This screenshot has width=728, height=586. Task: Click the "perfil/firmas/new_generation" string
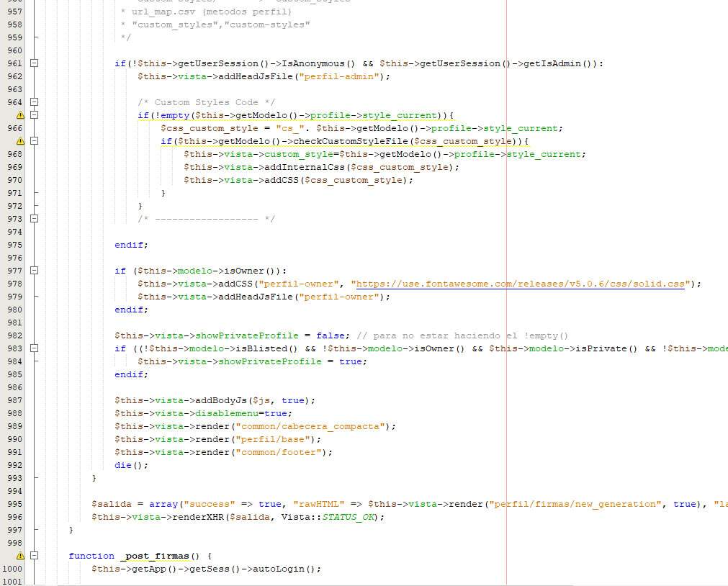coord(575,504)
